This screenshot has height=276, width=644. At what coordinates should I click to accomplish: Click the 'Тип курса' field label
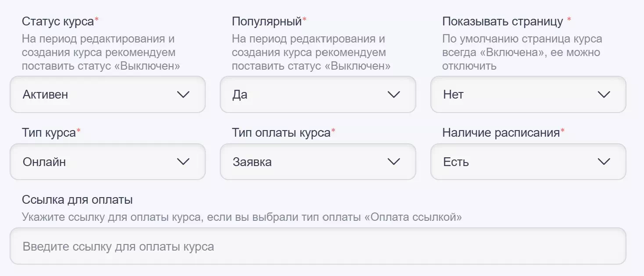tap(49, 132)
